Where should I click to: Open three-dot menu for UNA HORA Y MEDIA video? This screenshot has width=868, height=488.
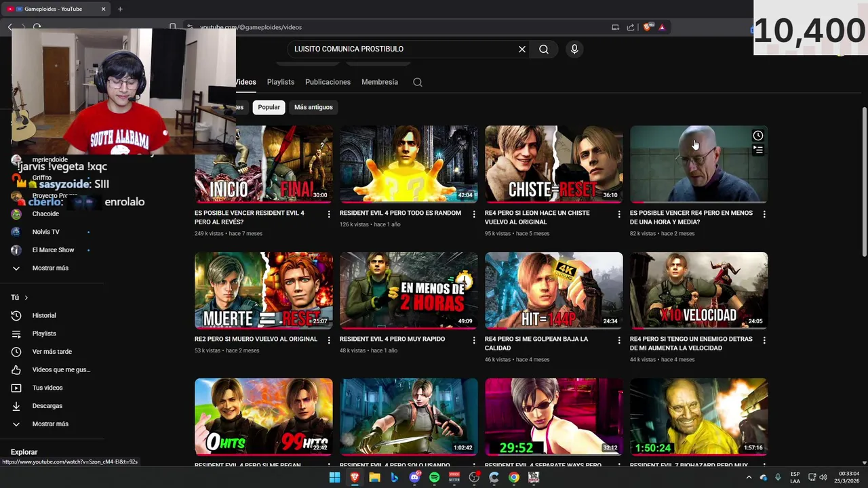764,214
